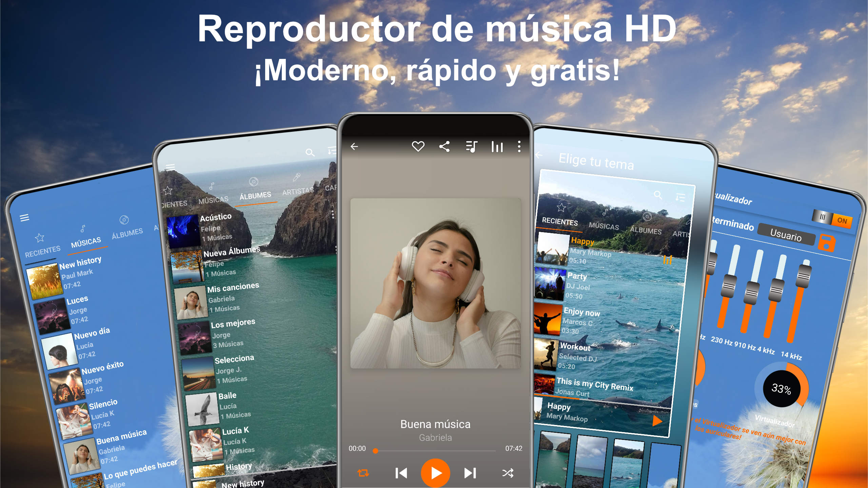Viewport: 868px width, 488px height.
Task: Select the MÚSICAS tab on the albums phone
Action: point(213,200)
